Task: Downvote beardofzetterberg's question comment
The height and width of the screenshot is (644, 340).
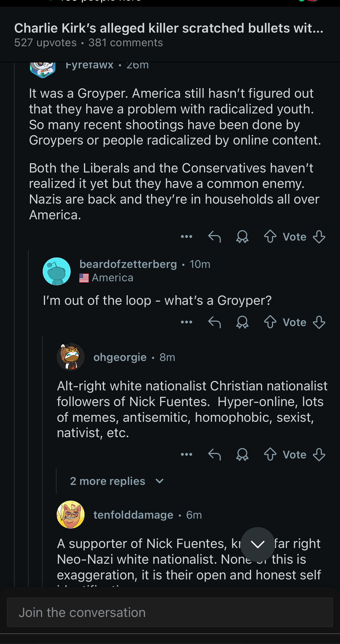Action: coord(319,322)
